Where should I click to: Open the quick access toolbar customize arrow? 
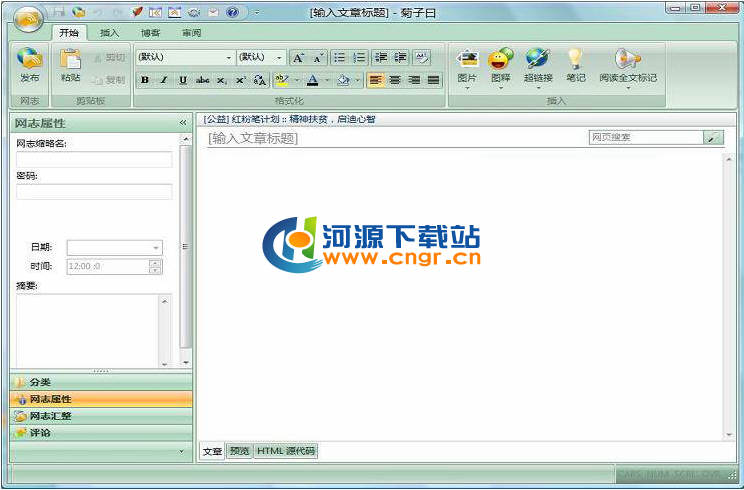click(x=257, y=13)
